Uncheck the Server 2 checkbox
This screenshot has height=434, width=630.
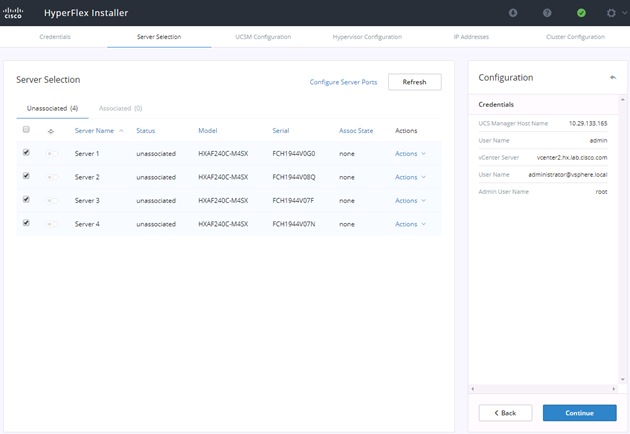pyautogui.click(x=26, y=176)
